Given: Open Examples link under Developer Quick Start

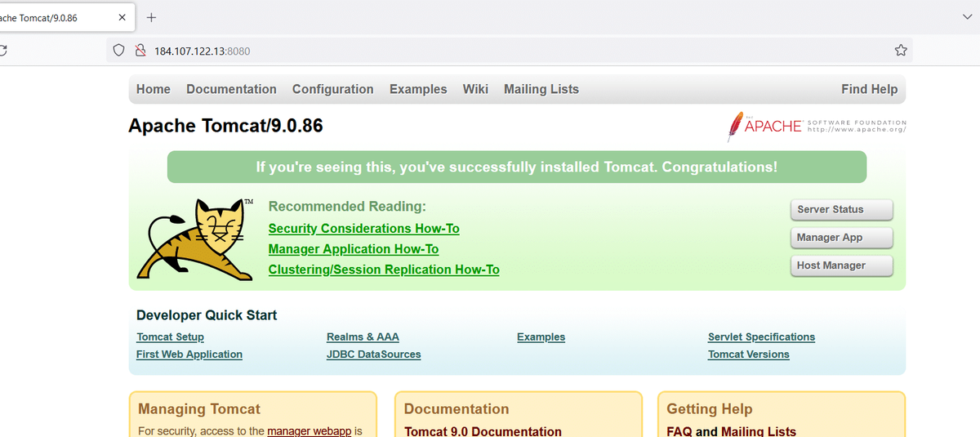Looking at the screenshot, I should pos(541,337).
